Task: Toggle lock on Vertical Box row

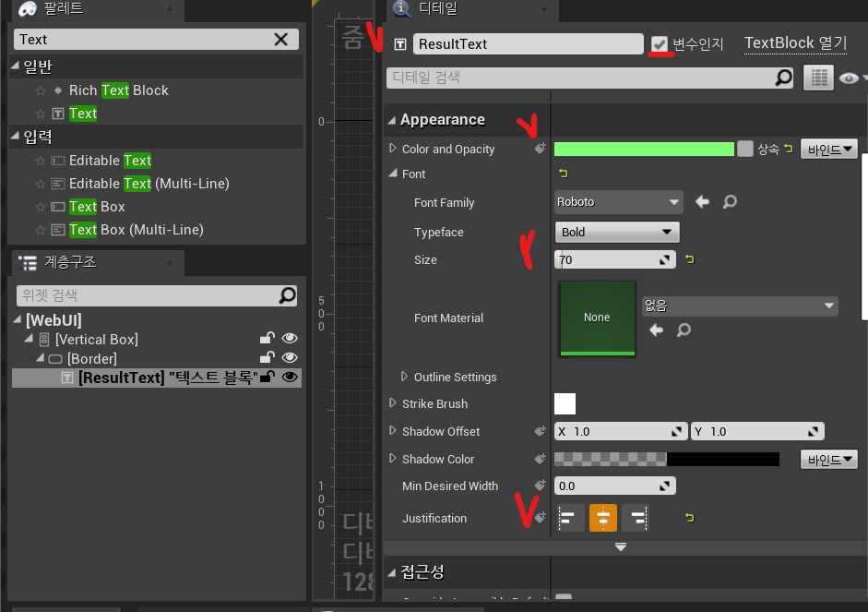Action: (267, 340)
